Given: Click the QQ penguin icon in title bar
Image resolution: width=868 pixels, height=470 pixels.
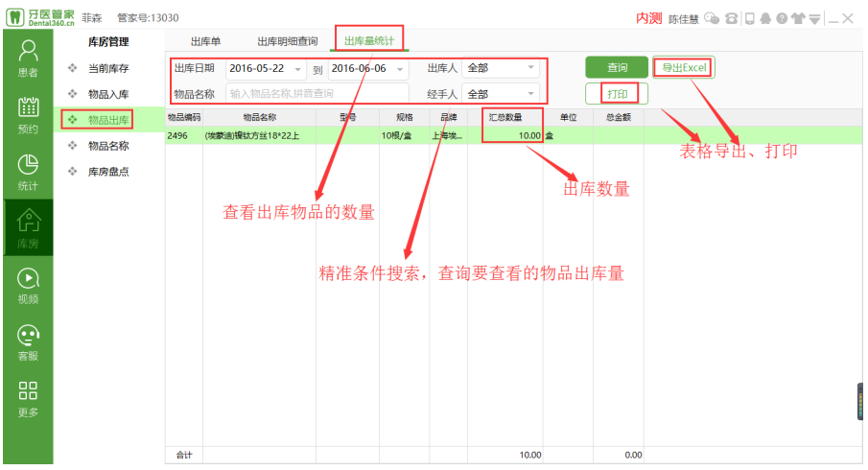Looking at the screenshot, I should tap(765, 19).
